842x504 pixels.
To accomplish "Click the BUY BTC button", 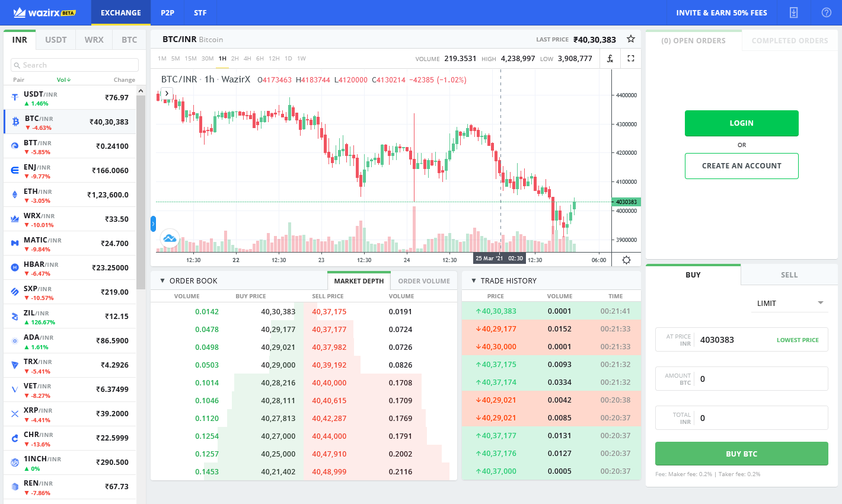I will (741, 454).
